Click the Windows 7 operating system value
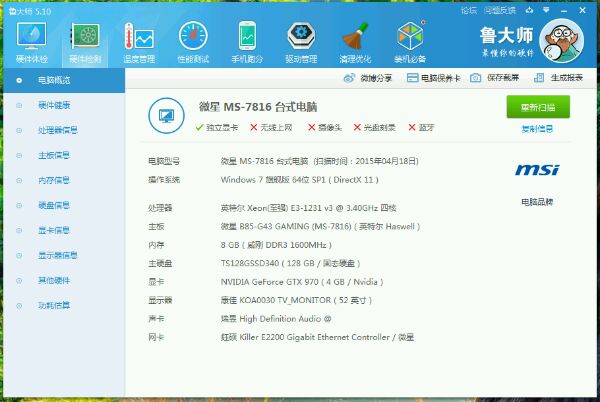 point(300,180)
